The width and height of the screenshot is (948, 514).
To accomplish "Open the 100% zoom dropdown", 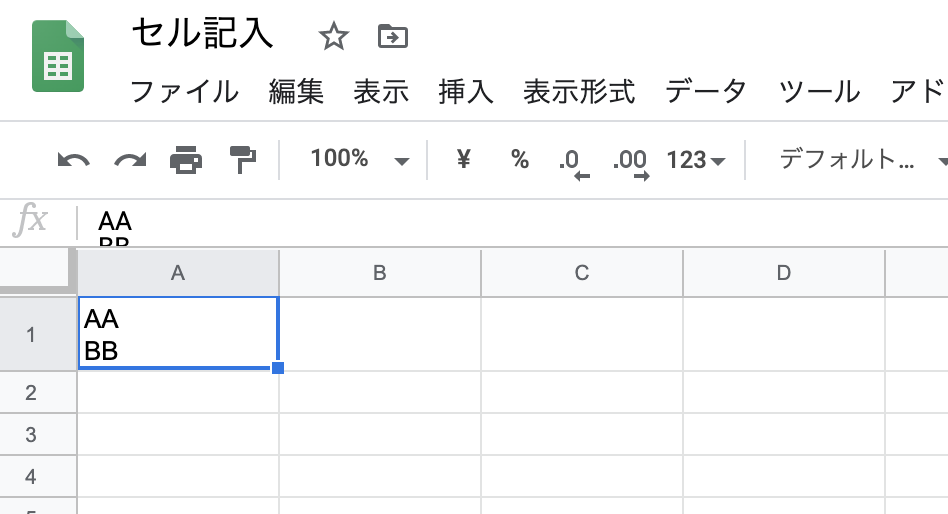I will point(359,160).
